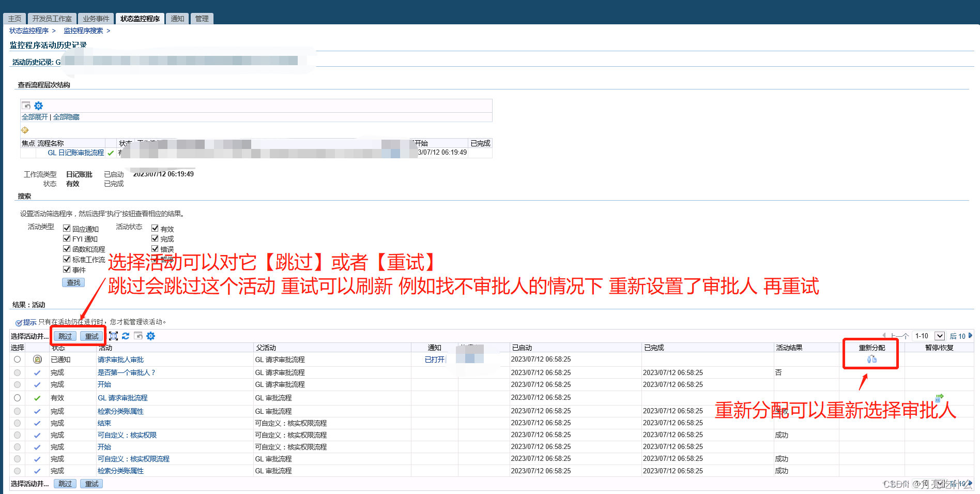Open the 1-10 records range dropdown
Viewport: 980px width, 494px height.
point(928,336)
